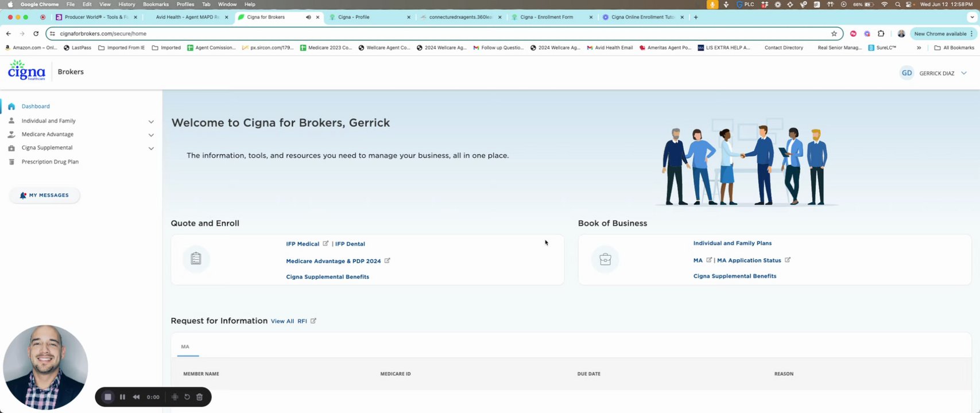Viewport: 980px width, 413px height.
Task: Select Prescription Drug Plan in sidebar
Action: point(50,162)
